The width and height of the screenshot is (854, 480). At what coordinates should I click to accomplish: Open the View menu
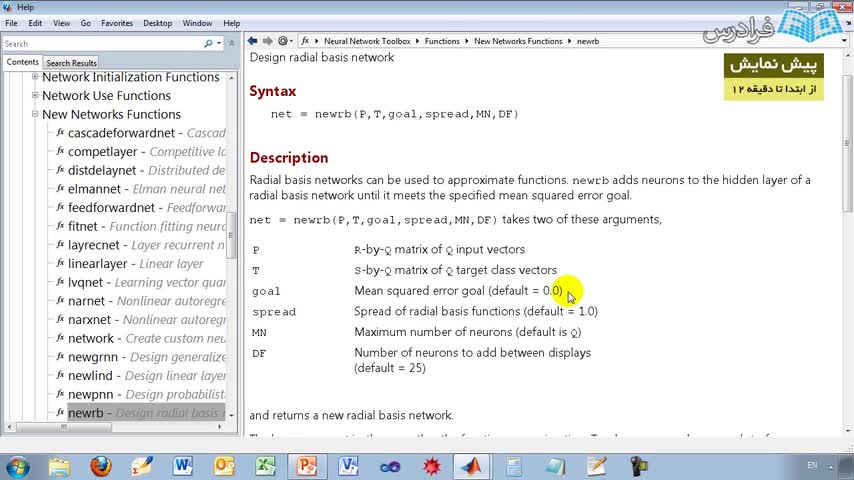tap(62, 23)
